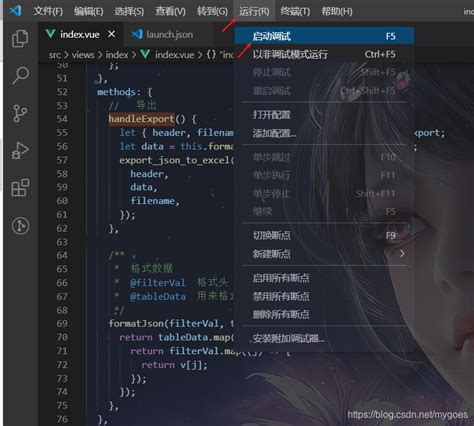The height and width of the screenshot is (426, 474).
Task: Open the Explorer files icon in activity bar
Action: tap(20, 38)
